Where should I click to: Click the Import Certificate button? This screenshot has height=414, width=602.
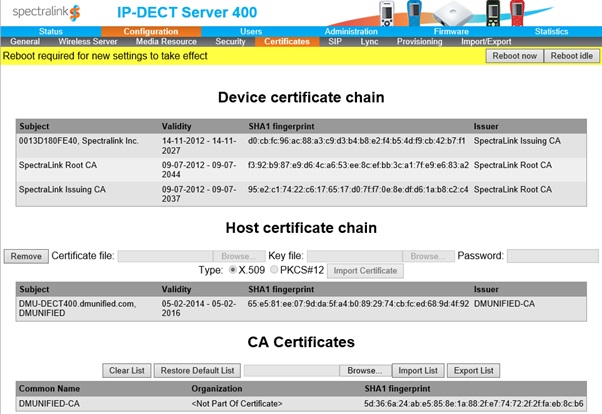364,271
